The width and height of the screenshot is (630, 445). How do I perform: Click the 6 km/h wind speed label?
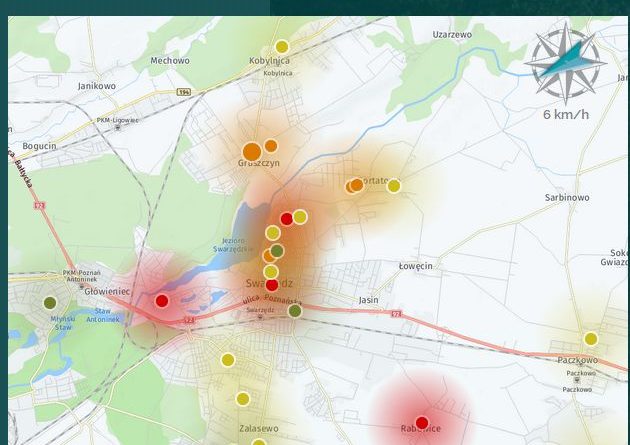(x=565, y=114)
